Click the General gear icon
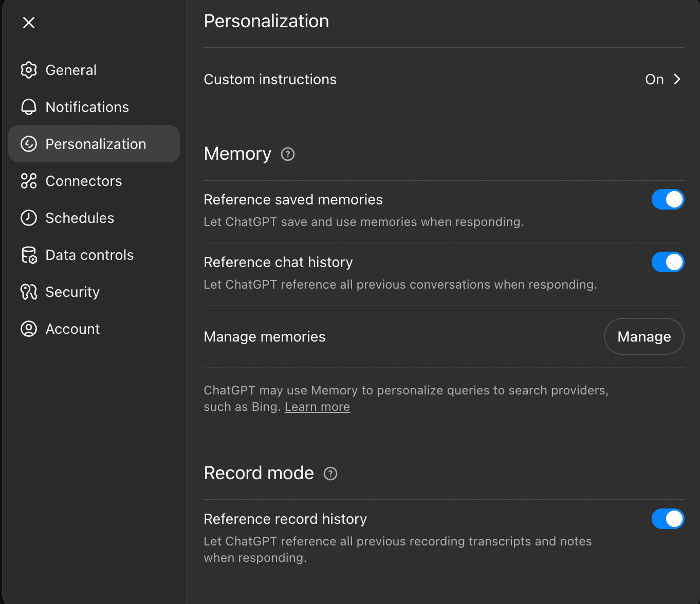700x604 pixels. pyautogui.click(x=29, y=70)
